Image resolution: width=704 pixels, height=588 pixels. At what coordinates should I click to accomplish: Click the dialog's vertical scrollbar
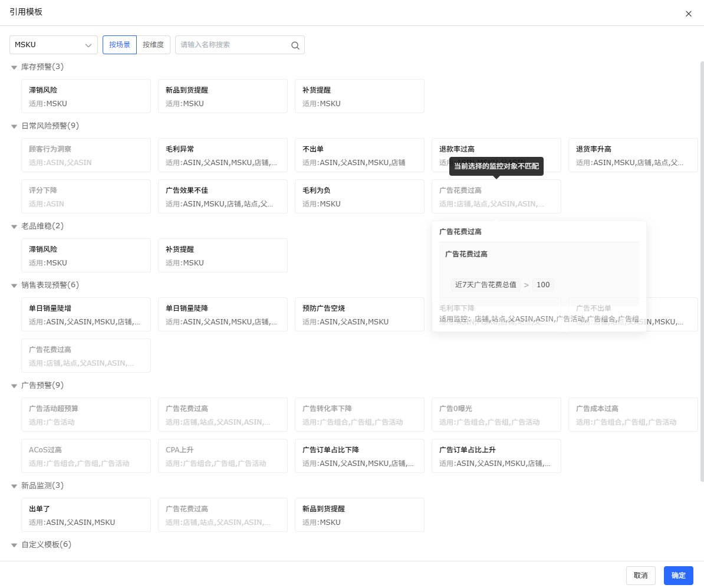702,271
